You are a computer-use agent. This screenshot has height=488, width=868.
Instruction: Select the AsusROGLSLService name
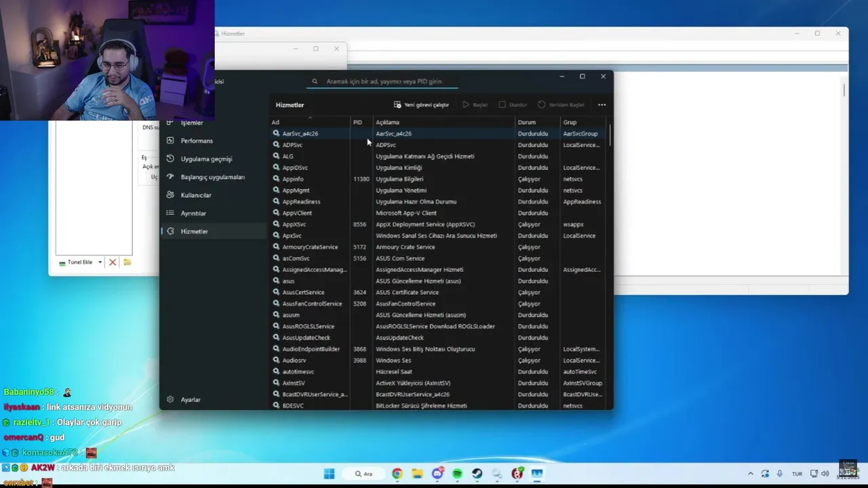pyautogui.click(x=308, y=327)
